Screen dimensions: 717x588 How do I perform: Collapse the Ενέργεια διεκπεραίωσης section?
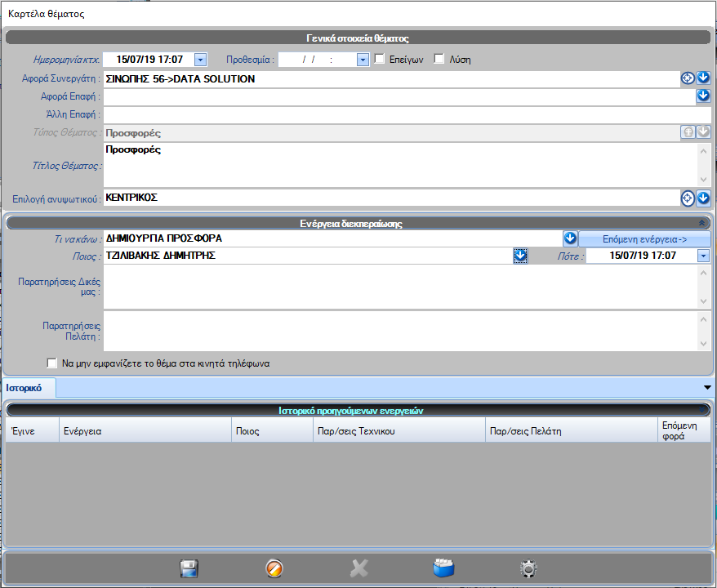click(702, 221)
